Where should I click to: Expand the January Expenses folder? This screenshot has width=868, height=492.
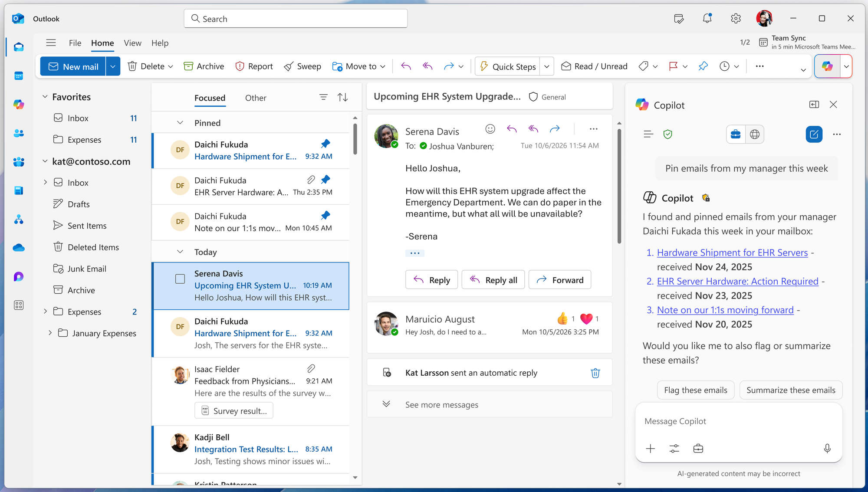(x=50, y=333)
